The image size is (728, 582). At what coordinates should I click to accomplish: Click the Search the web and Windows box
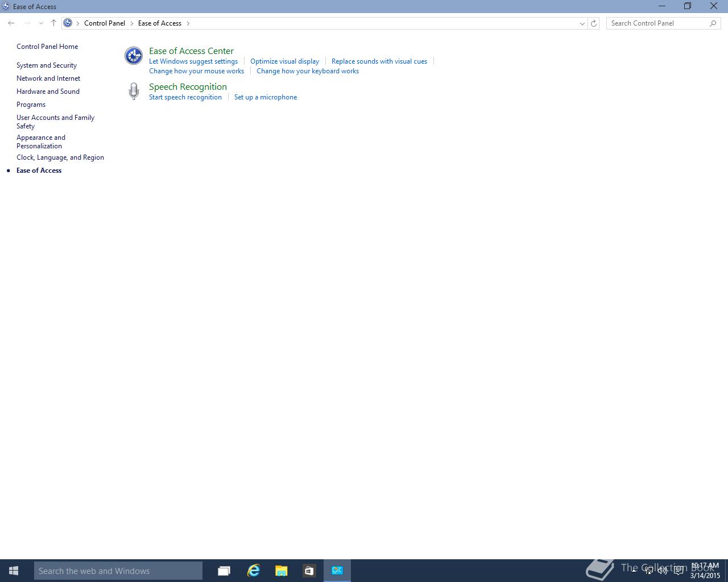coord(118,571)
